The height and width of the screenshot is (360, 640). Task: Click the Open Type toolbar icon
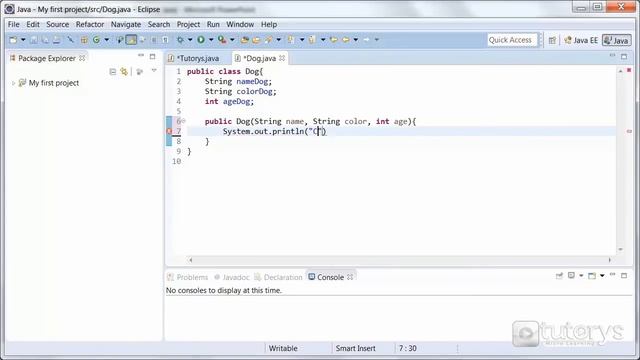[x=245, y=40]
